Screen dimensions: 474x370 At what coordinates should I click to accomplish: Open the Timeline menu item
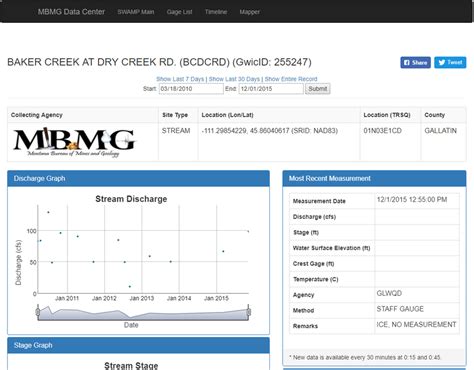(216, 12)
